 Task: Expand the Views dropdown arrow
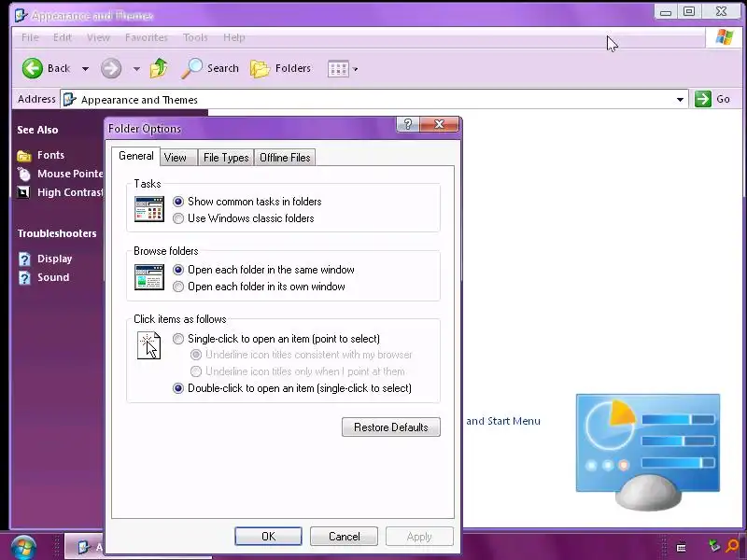(x=356, y=69)
